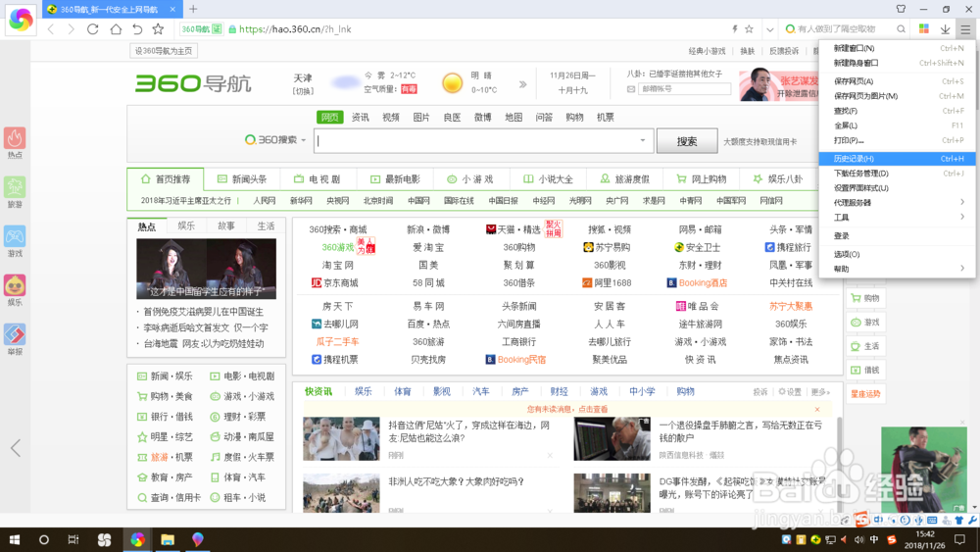Open Windows Start menu
This screenshot has height=552, width=980.
tap(15, 539)
